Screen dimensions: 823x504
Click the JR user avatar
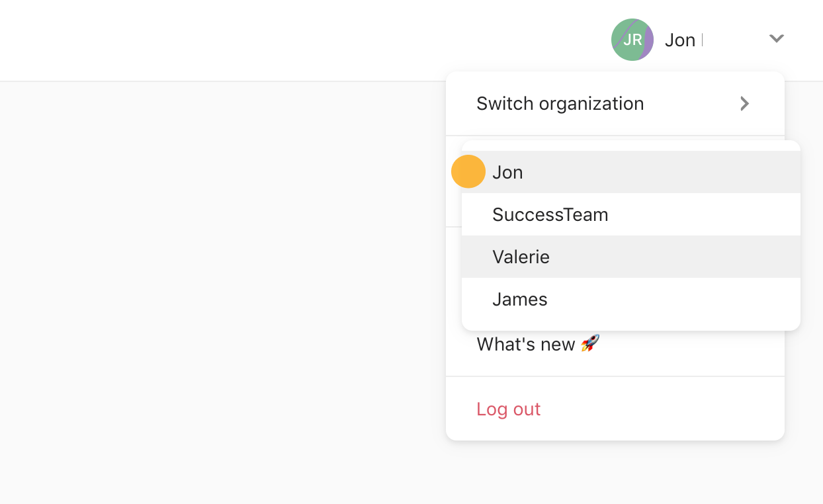click(x=632, y=40)
